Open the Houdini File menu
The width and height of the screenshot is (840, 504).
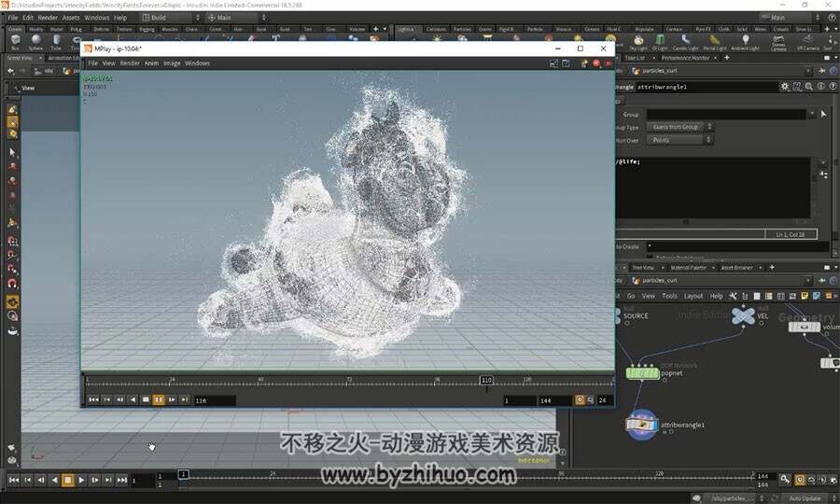coord(12,17)
